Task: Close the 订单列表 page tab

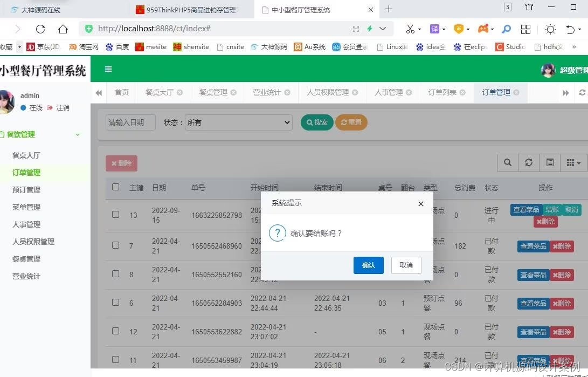Action: 463,92
